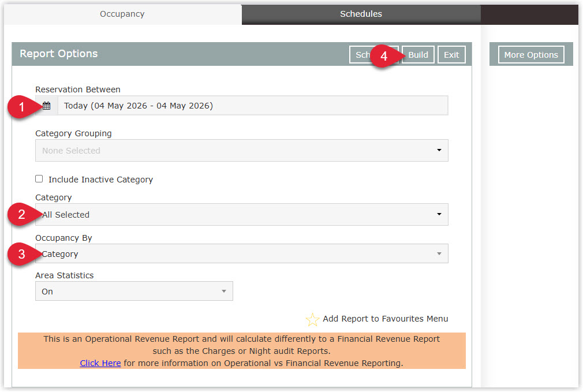Viewport: 583px width, 392px height.
Task: Open the Category All Selected dropdown
Action: tap(242, 215)
